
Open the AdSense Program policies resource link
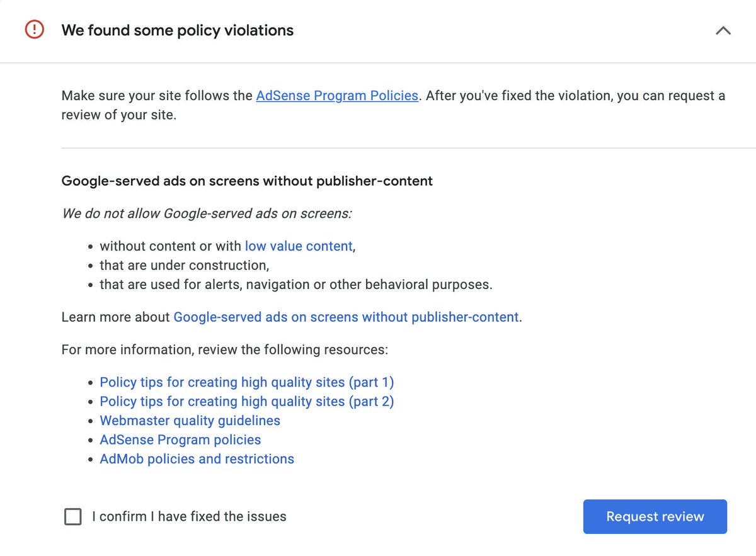point(180,440)
